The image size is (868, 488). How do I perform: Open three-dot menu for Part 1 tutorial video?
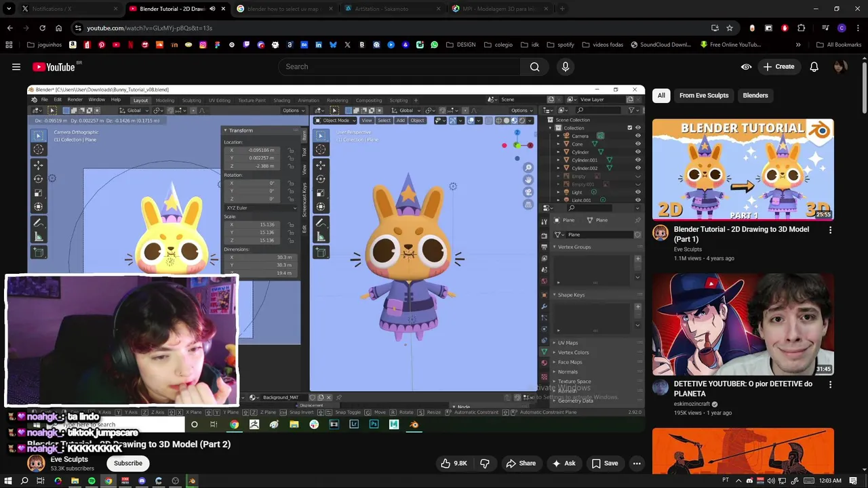click(830, 230)
